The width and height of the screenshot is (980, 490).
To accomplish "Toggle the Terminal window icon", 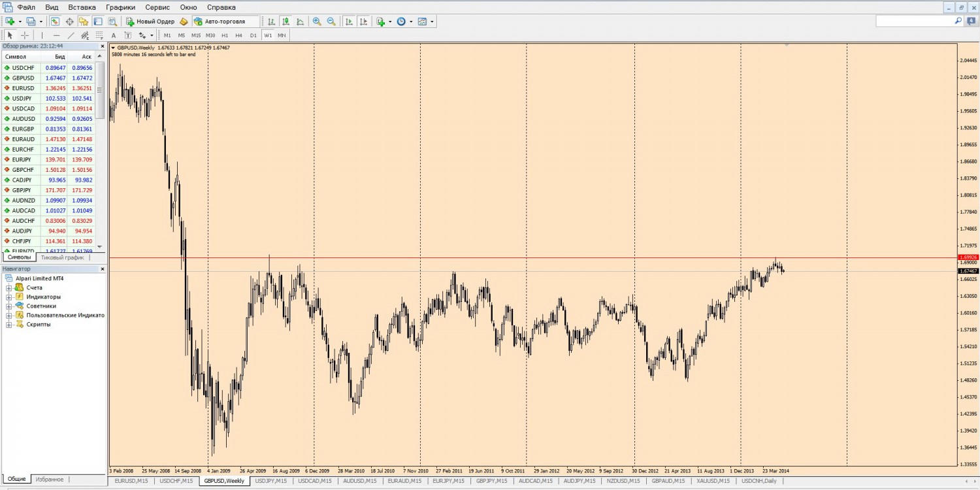I will (98, 22).
